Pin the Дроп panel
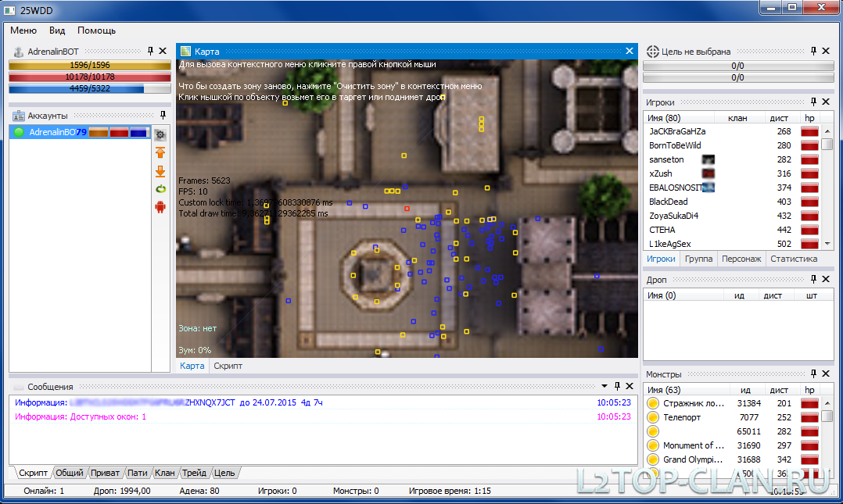Image resolution: width=843 pixels, height=504 pixels. (x=813, y=279)
